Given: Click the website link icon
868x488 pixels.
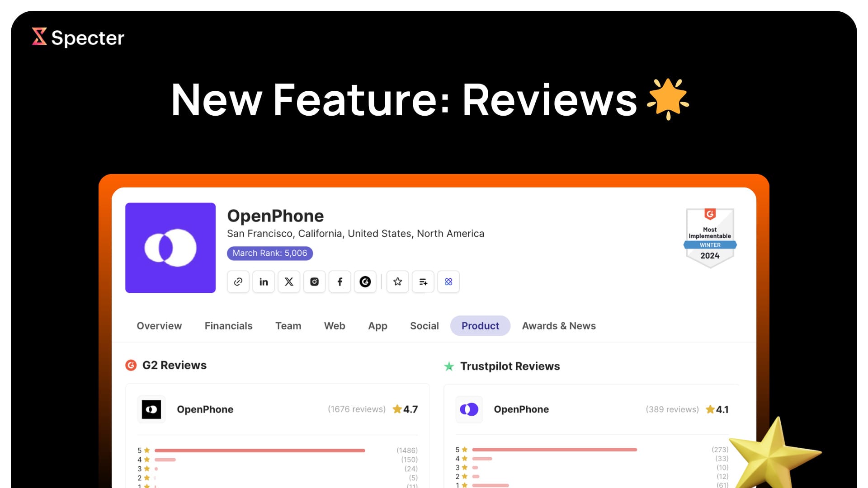Looking at the screenshot, I should pyautogui.click(x=237, y=281).
